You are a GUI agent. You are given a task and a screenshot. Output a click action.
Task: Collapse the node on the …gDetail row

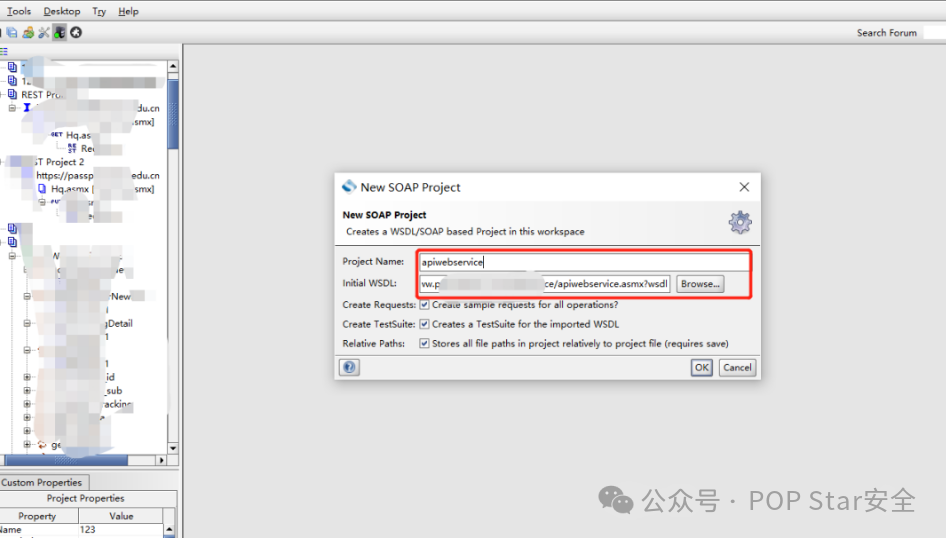tap(27, 324)
